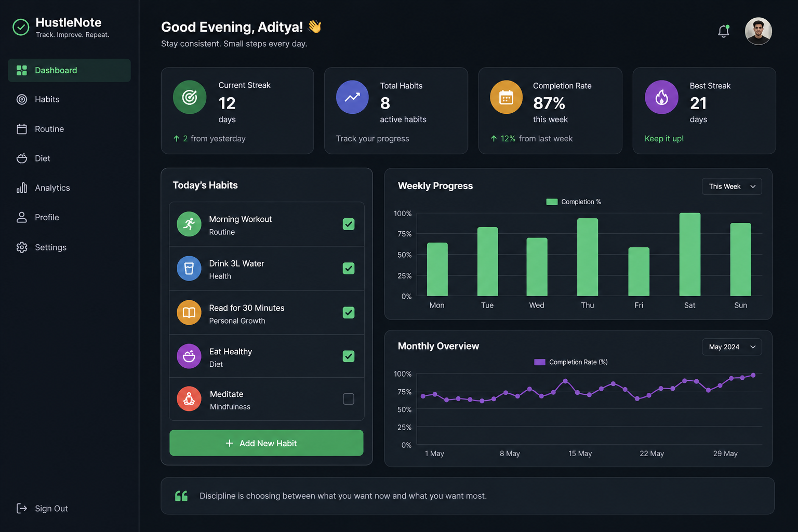Open the Analytics menu item
Screen dimensions: 798x532
tap(69, 188)
